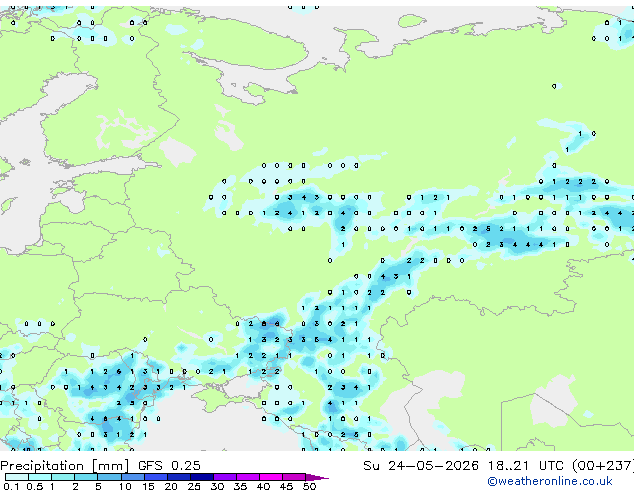Click the '18..21 UTC' time range text

pos(525,466)
